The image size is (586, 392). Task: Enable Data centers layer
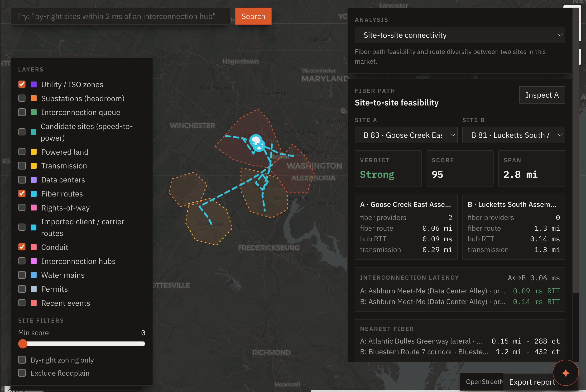(22, 180)
